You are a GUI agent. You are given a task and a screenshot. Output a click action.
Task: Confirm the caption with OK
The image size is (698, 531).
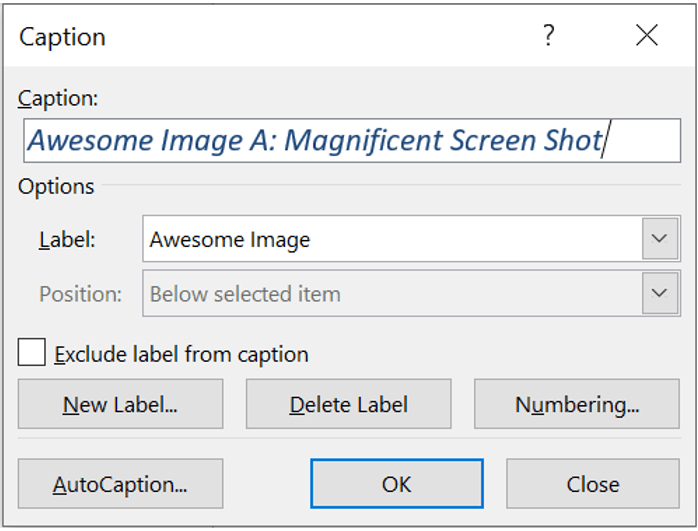[x=396, y=485]
